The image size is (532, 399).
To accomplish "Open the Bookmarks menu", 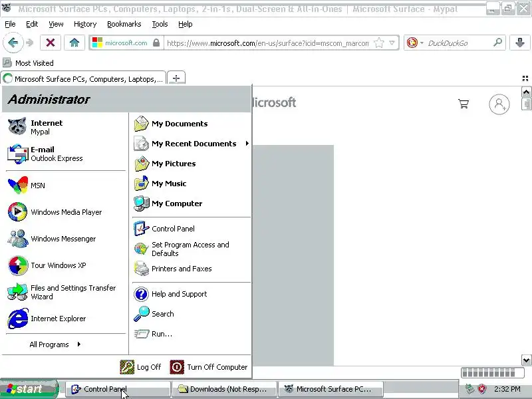I will (124, 24).
